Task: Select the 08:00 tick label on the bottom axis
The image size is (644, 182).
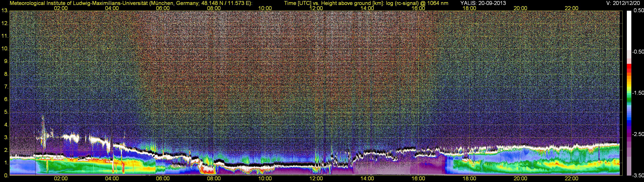Action: click(x=214, y=179)
